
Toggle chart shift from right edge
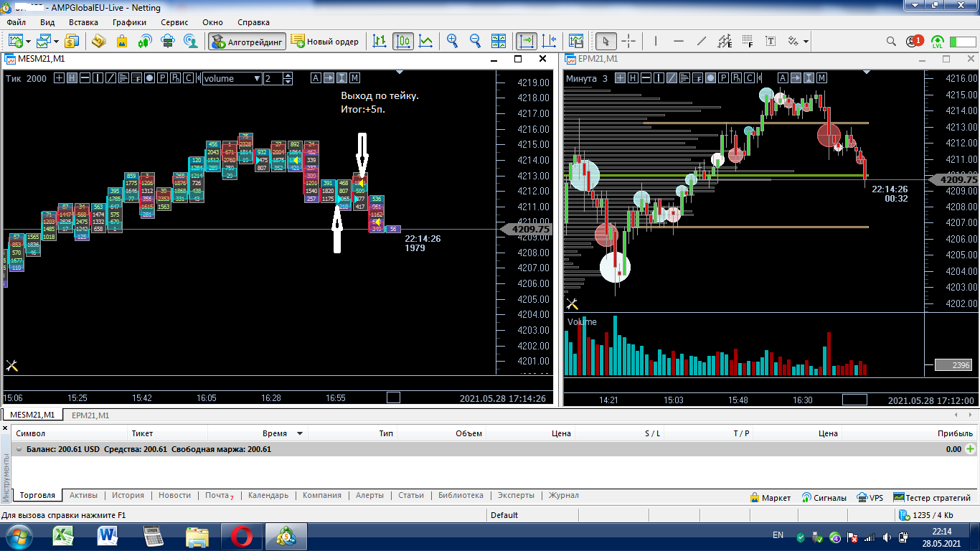point(550,41)
